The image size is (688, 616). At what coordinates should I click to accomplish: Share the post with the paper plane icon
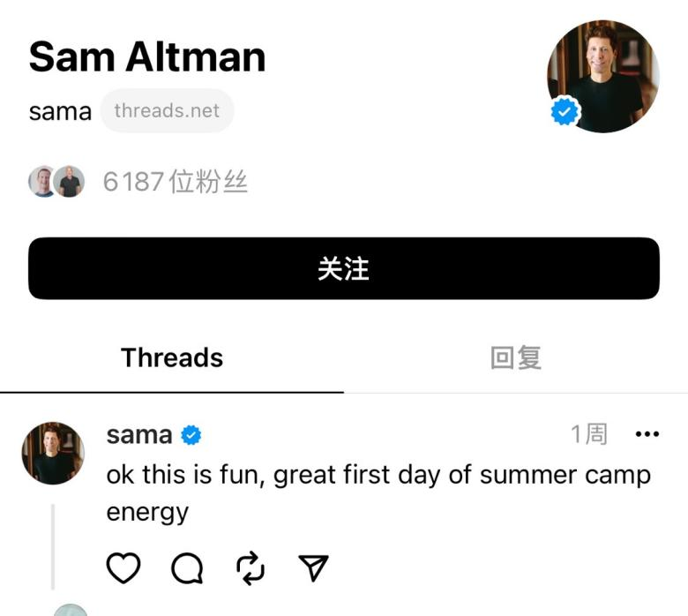pyautogui.click(x=313, y=568)
